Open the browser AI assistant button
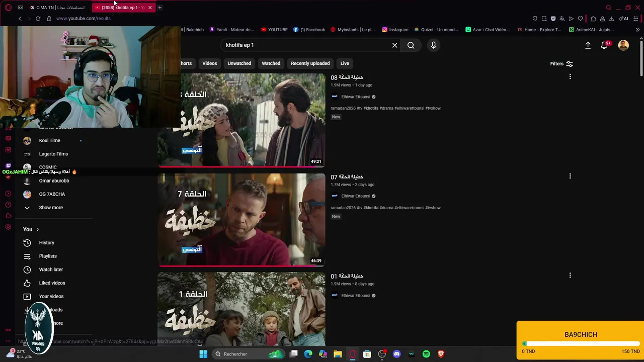Screen dimensions: 644x362 click(x=623, y=19)
